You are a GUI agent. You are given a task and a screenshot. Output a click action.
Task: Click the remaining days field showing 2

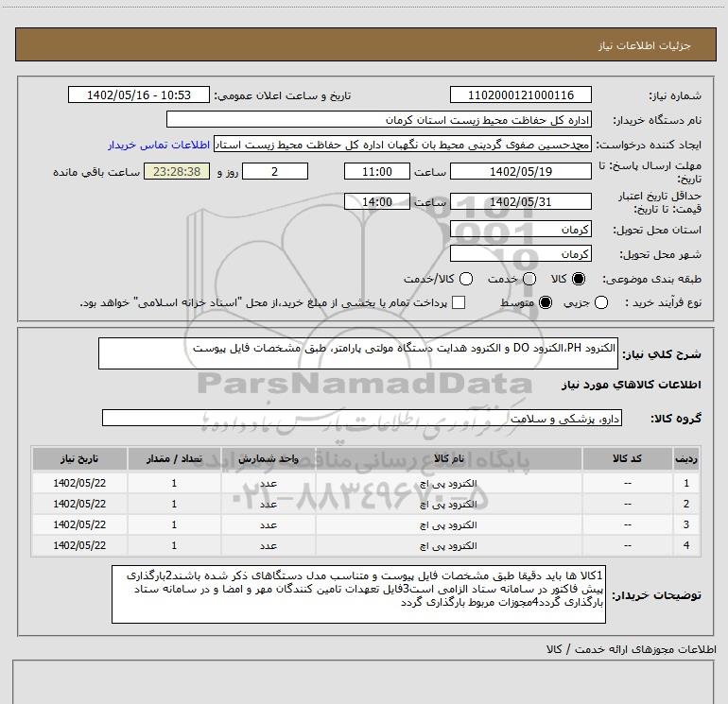(275, 171)
